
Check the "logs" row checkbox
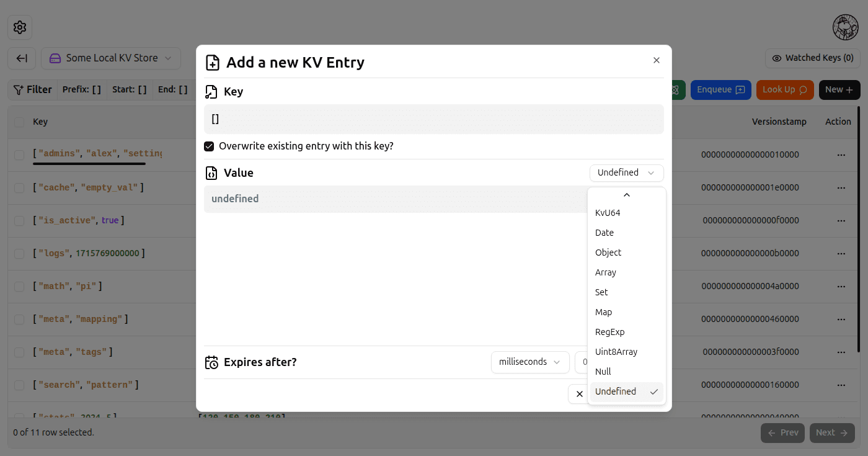pyautogui.click(x=19, y=253)
